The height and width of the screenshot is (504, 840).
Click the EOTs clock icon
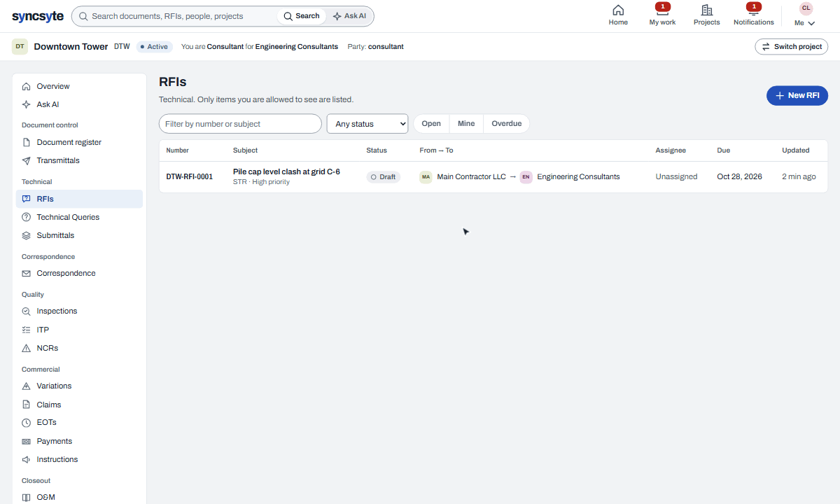pyautogui.click(x=27, y=423)
